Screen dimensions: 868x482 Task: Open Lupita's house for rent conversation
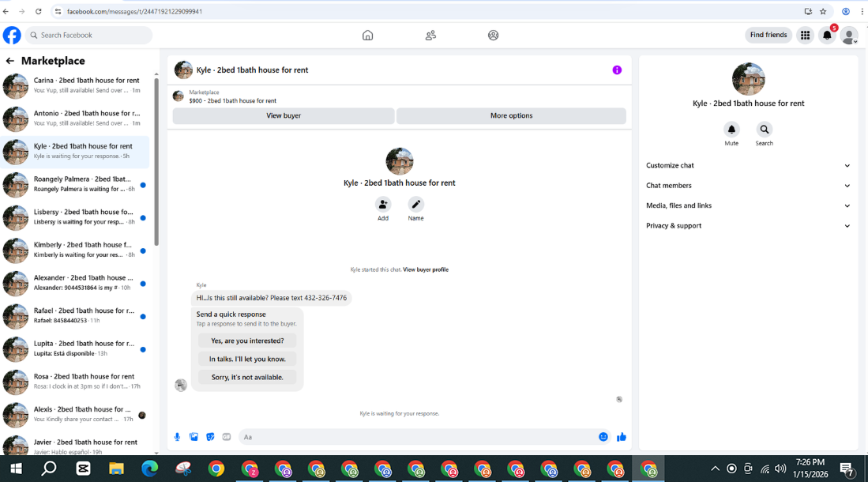[75, 349]
